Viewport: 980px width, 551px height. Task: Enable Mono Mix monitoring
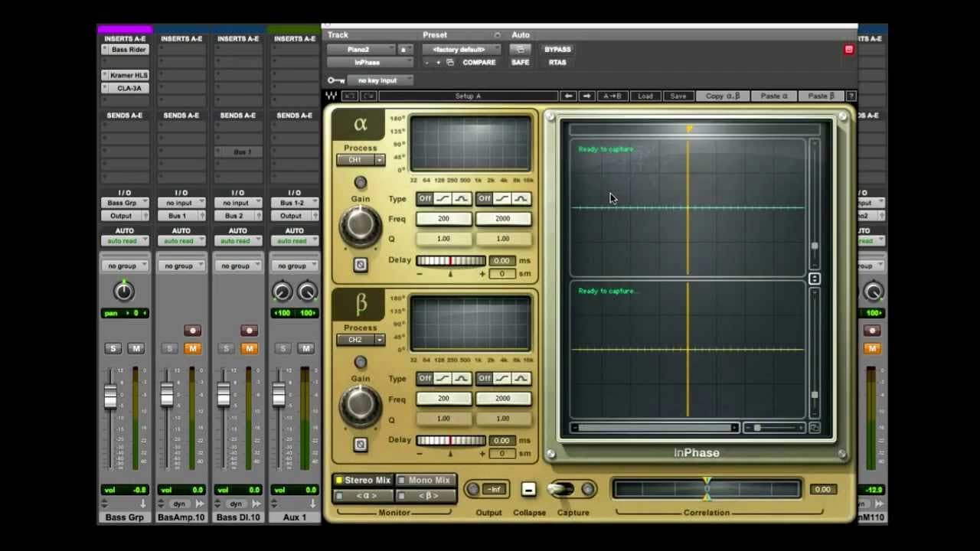pos(426,481)
